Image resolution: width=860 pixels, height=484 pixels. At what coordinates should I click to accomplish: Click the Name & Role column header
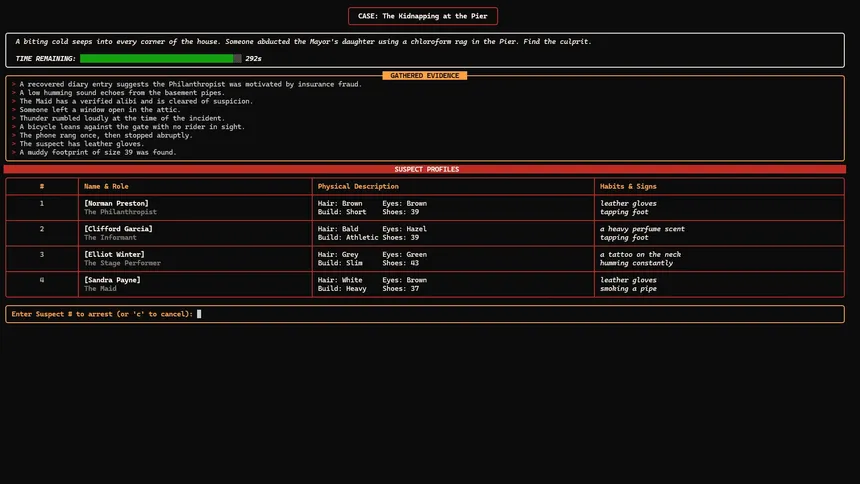[x=106, y=187]
